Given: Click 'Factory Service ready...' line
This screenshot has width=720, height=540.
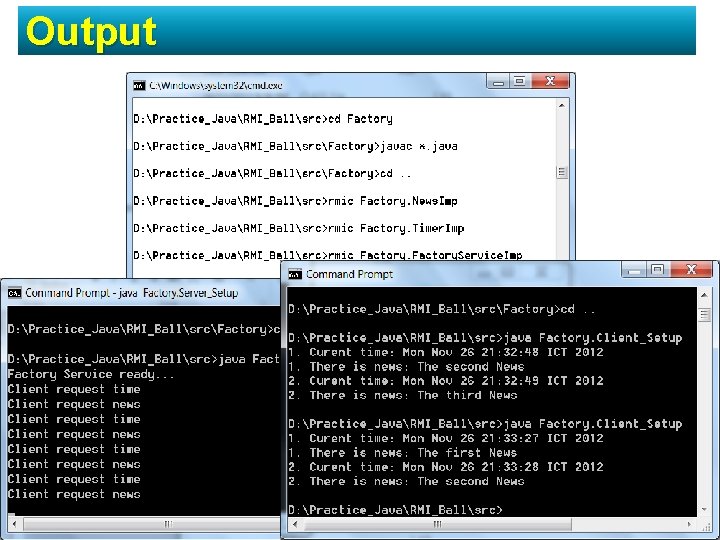Looking at the screenshot, I should [x=91, y=374].
